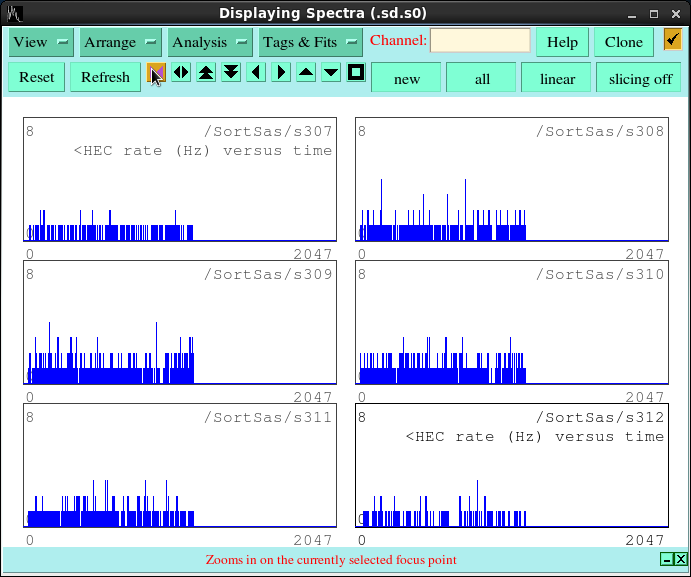Expand the Tags & Fits dropdown
The image size is (691, 577).
tap(311, 42)
